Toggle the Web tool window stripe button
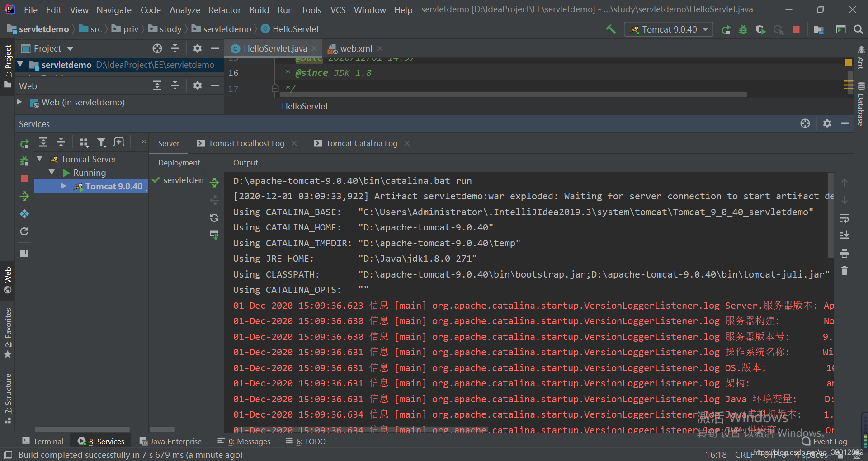 (8, 280)
